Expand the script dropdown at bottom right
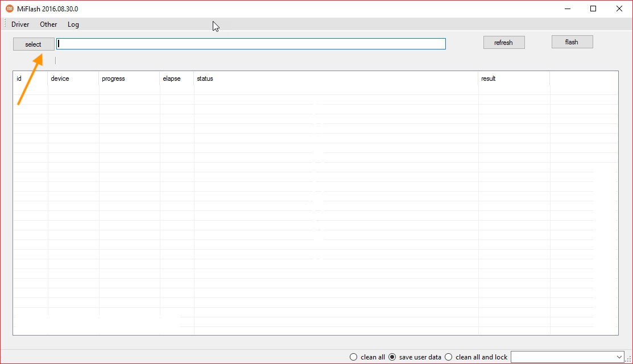This screenshot has height=364, width=633. tap(619, 357)
